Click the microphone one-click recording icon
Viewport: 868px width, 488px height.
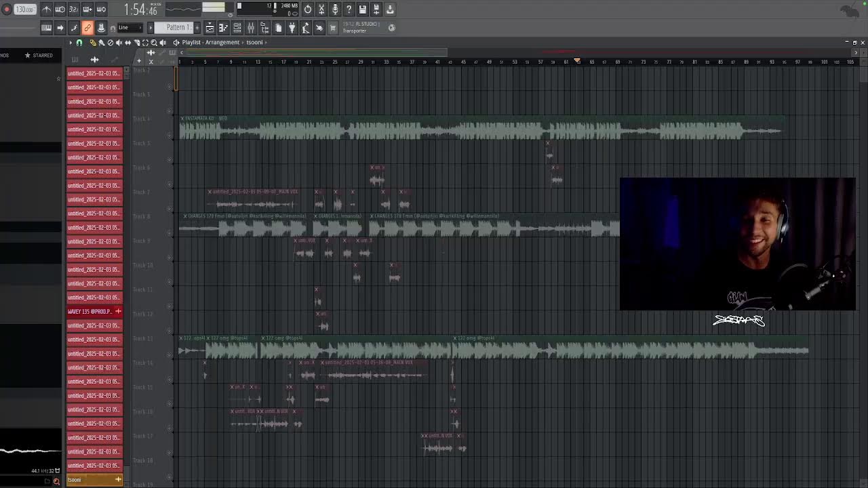point(335,9)
